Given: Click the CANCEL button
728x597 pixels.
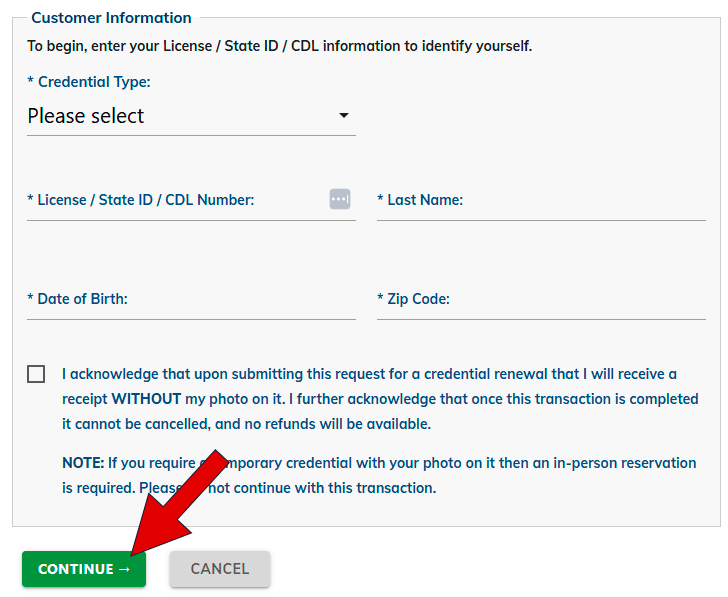Looking at the screenshot, I should pos(220,569).
